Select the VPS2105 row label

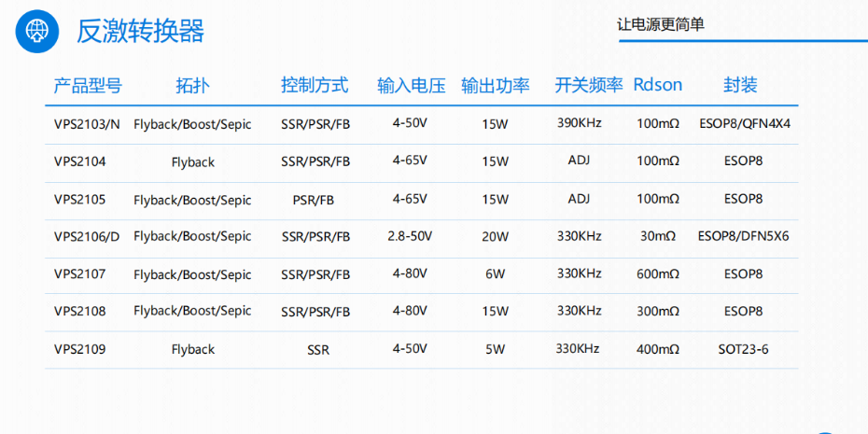[80, 199]
